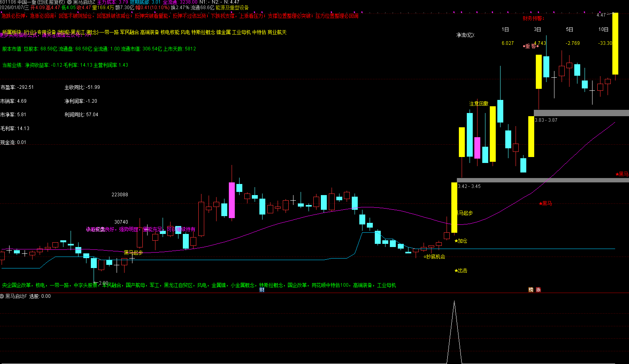Screen dimensions: 629x364
Task: Click the ★加仓 signal marker
Action: click(461, 241)
